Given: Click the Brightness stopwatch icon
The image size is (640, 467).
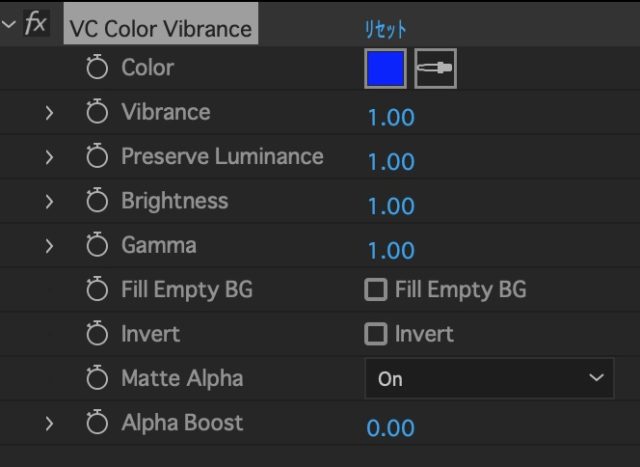Looking at the screenshot, I should tap(96, 201).
